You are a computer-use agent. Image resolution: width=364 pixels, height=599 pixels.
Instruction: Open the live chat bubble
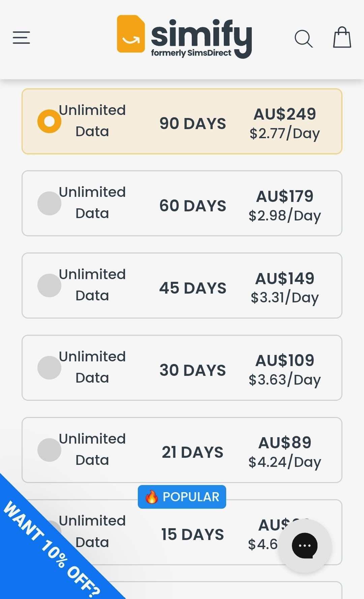[x=305, y=545]
